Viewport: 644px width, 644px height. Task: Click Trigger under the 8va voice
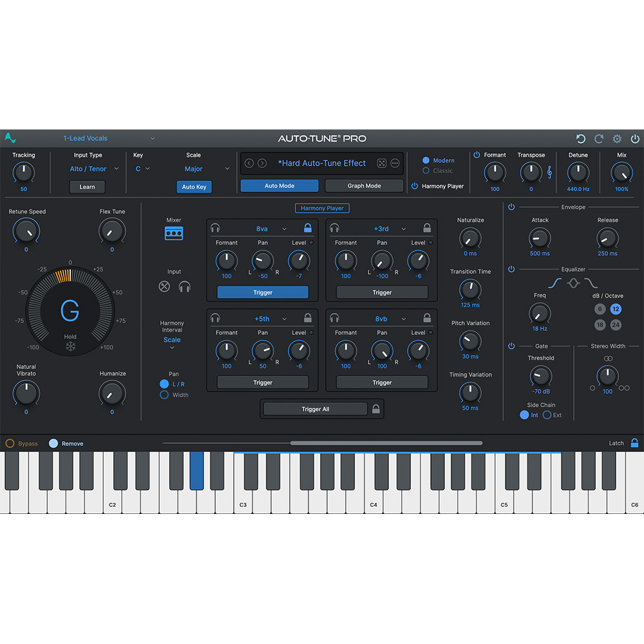263,292
